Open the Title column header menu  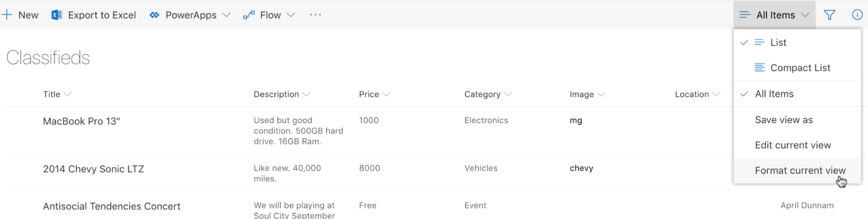(57, 94)
